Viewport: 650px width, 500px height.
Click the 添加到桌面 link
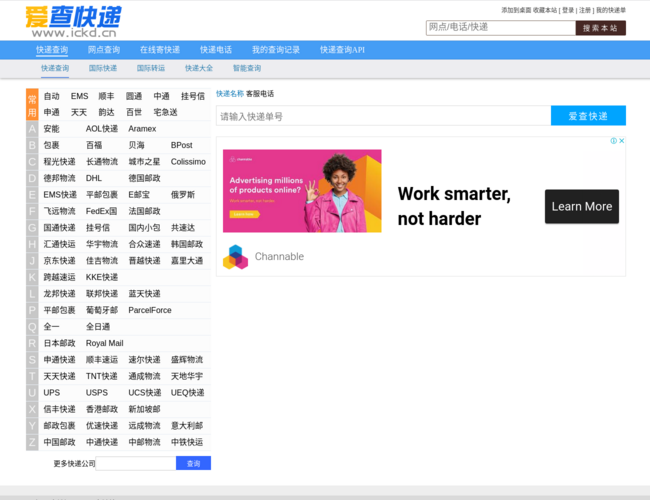(x=516, y=10)
